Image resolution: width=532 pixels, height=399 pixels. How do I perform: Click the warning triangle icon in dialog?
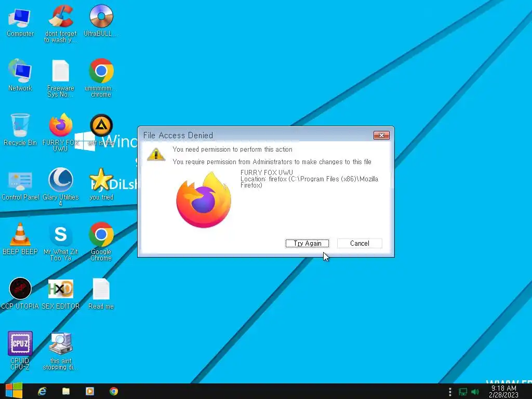156,154
